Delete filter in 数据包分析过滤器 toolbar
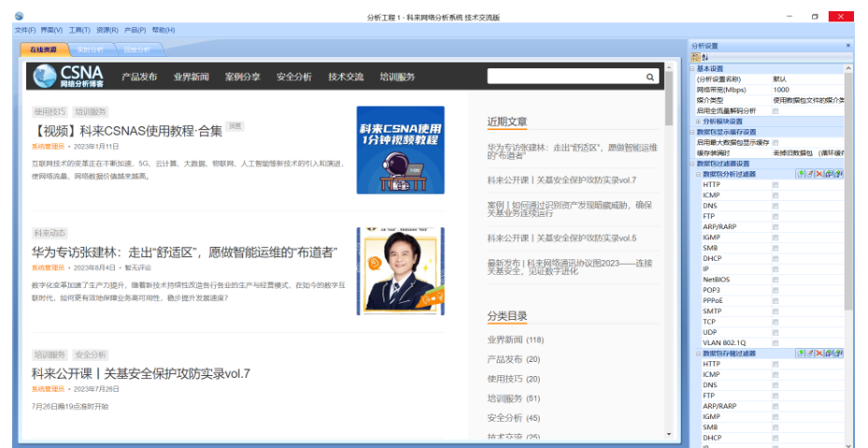868x448 pixels. click(x=819, y=174)
